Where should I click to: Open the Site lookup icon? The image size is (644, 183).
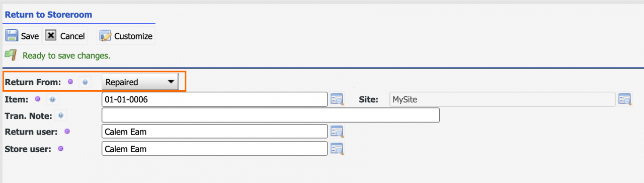[625, 99]
